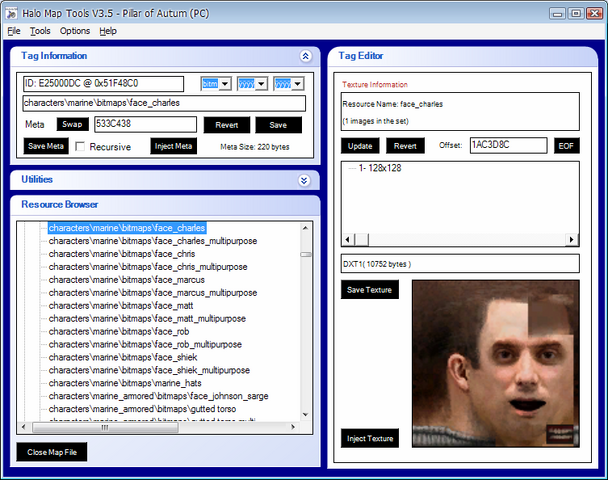The image size is (608, 480).
Task: Click the tag ID input field
Action: [103, 84]
